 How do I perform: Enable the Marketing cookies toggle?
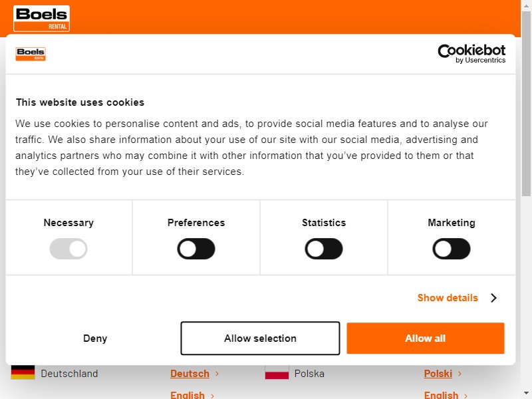452,249
